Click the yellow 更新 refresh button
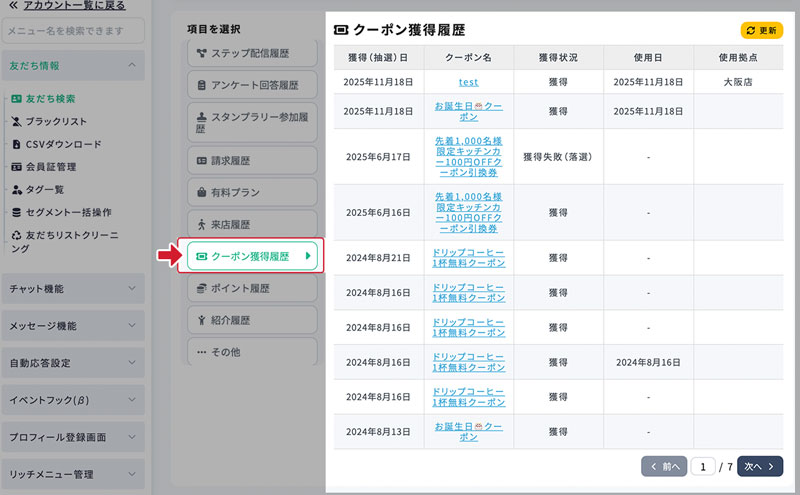This screenshot has width=800, height=495. [761, 30]
